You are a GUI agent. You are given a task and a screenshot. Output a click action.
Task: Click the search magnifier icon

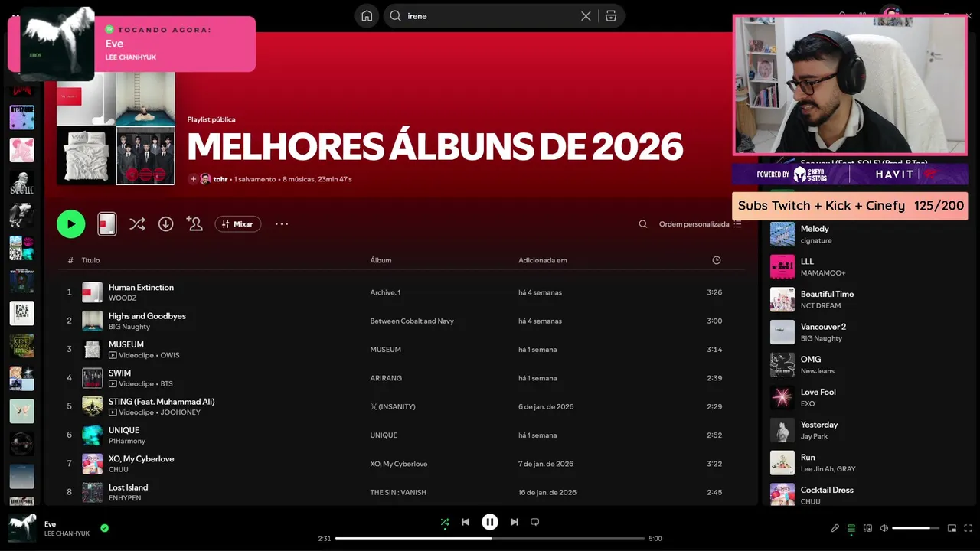396,16
